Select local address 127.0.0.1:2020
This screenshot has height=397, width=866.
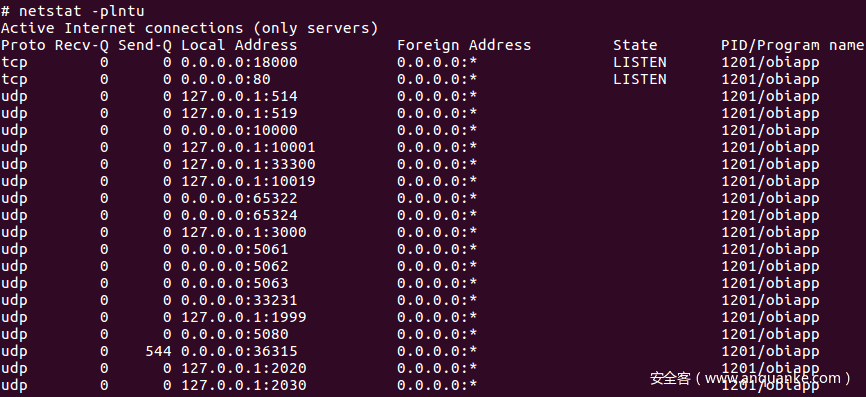pyautogui.click(x=244, y=368)
